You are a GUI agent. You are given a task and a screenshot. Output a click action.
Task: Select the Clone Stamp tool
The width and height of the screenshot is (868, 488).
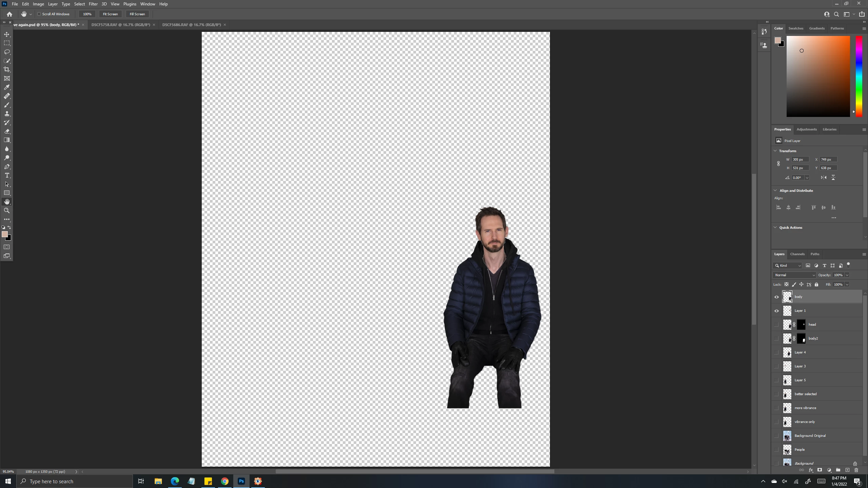coord(7,114)
